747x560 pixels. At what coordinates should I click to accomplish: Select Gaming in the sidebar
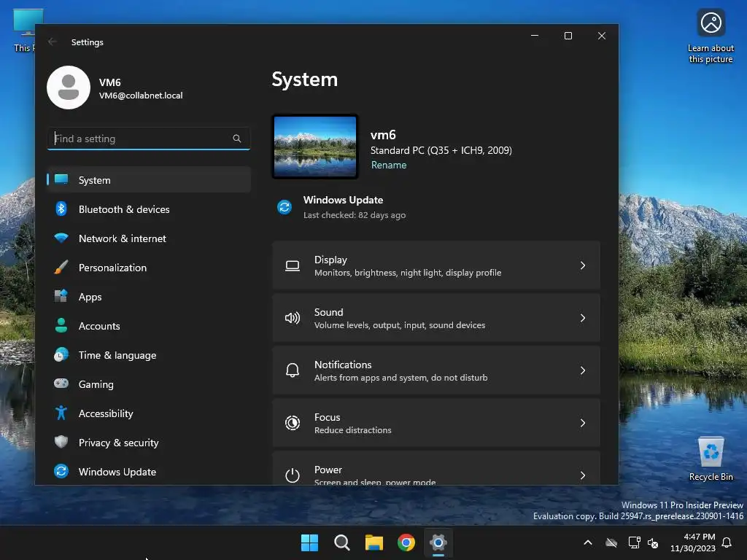coord(149,384)
